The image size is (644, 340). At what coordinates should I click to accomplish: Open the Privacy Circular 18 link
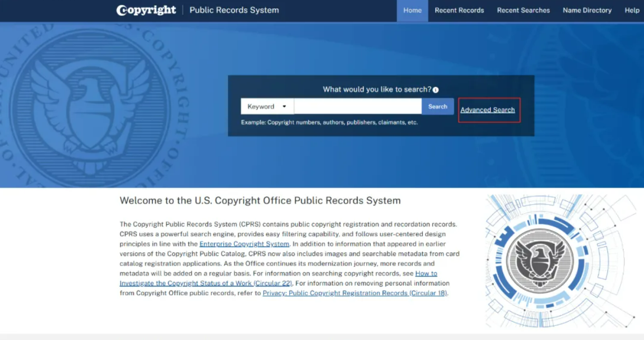355,293
